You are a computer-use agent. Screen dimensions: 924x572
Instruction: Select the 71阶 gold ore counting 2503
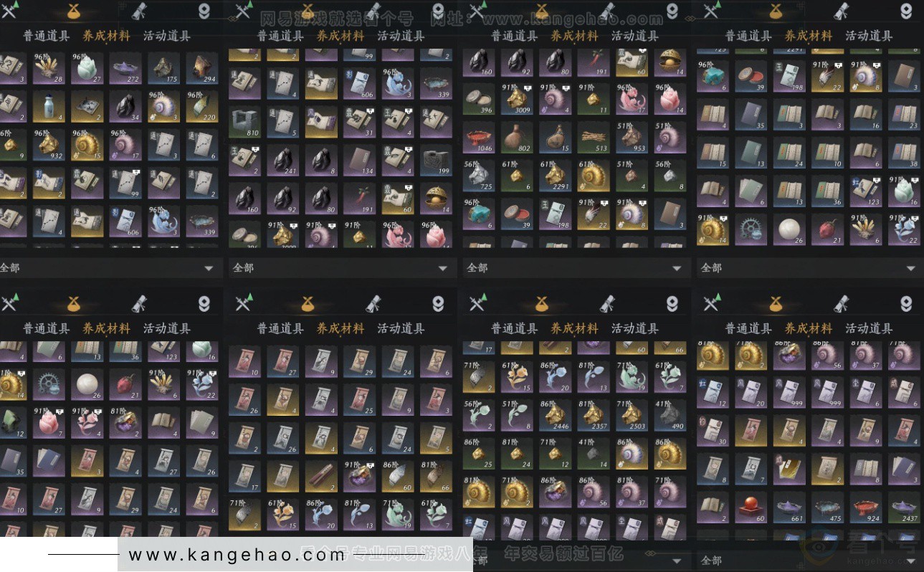[x=631, y=414]
